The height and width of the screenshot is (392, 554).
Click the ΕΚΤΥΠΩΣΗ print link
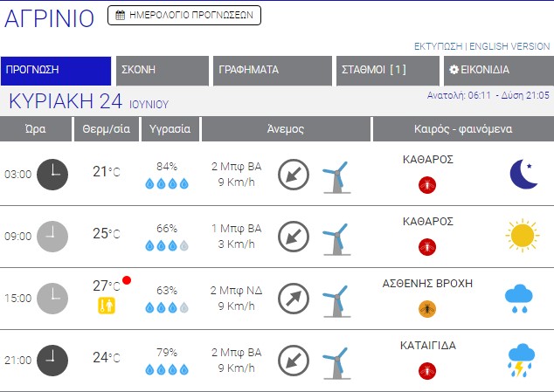point(438,46)
